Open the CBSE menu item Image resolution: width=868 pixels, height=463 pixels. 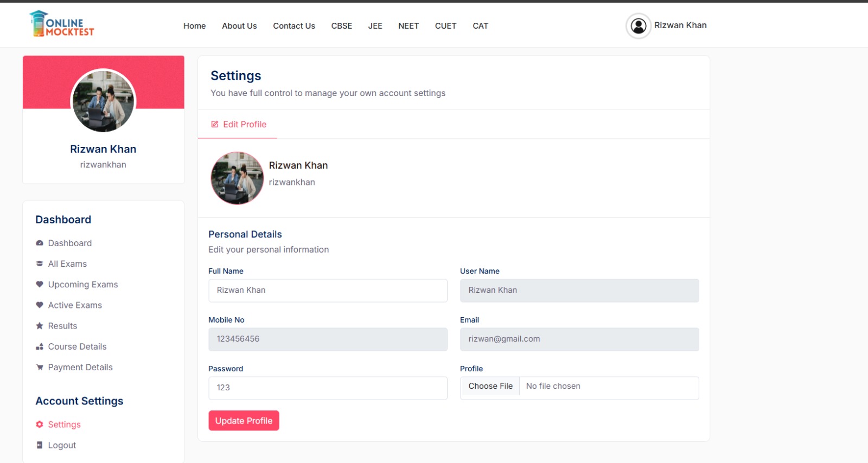(341, 26)
